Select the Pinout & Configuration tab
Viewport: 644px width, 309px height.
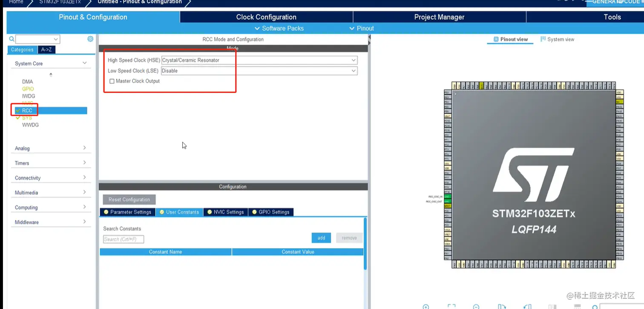pyautogui.click(x=93, y=17)
